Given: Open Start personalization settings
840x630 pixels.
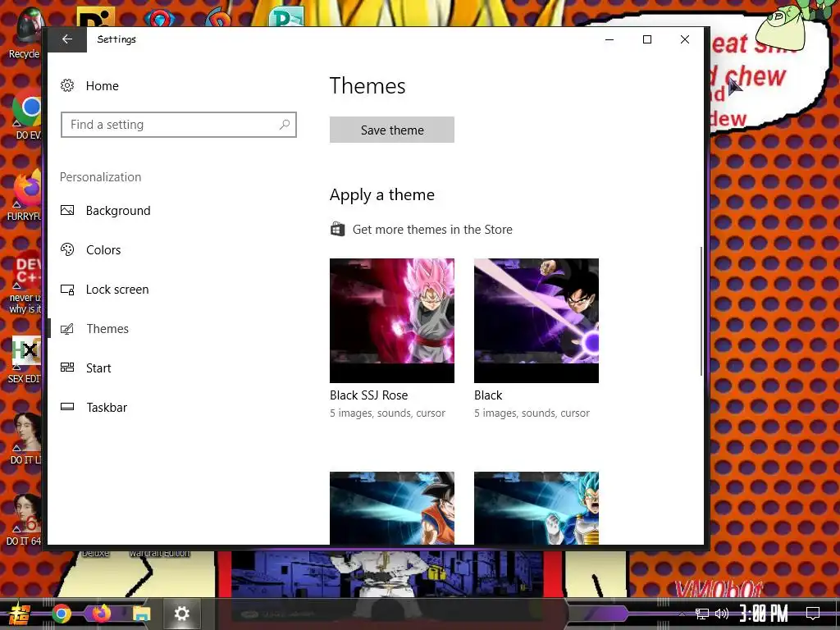Looking at the screenshot, I should [98, 368].
